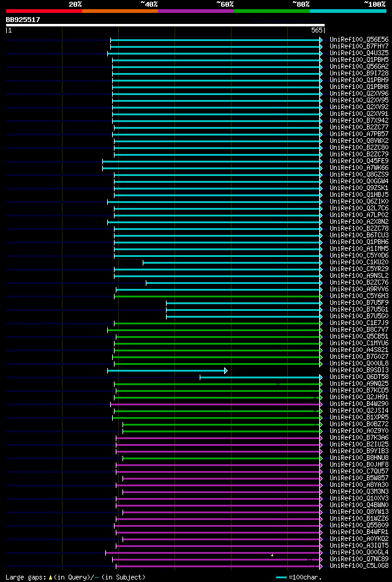This screenshot has height=582, width=392.
Task: Select the UniRef100_C5Y0D6 label
Action: 360,255
